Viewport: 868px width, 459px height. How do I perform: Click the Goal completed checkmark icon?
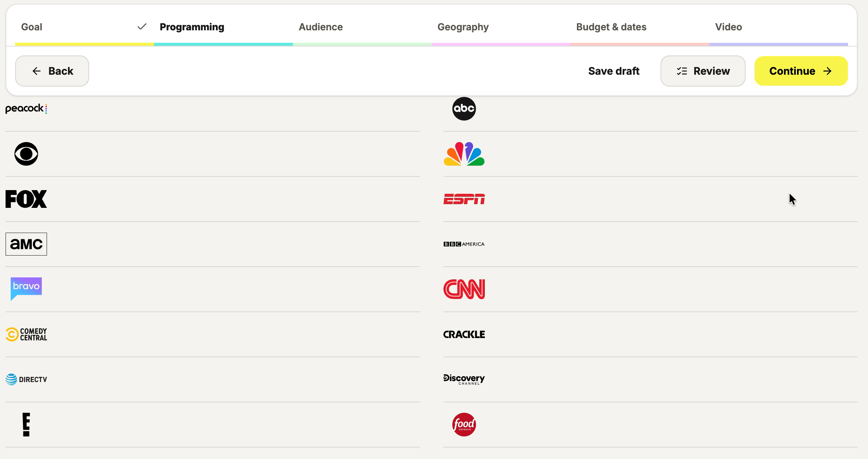(x=142, y=27)
